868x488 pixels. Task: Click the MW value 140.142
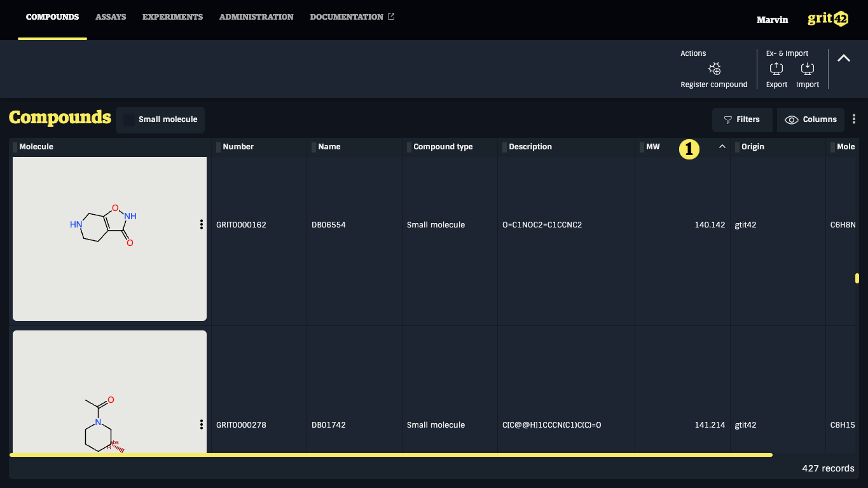click(x=710, y=225)
